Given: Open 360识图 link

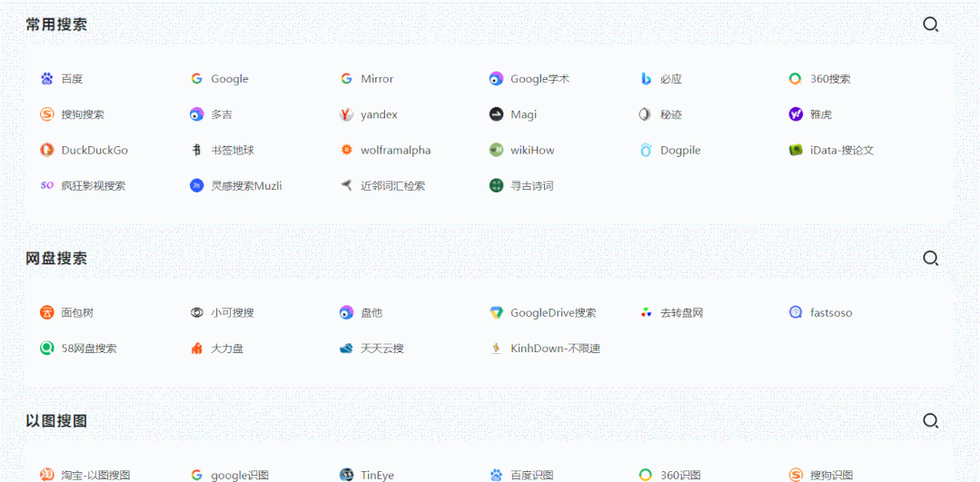Looking at the screenshot, I should (680, 475).
